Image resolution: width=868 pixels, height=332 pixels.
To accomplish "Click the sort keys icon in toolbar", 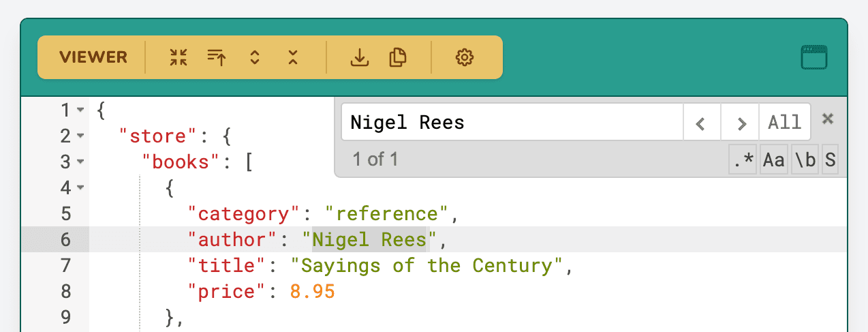I will 217,57.
